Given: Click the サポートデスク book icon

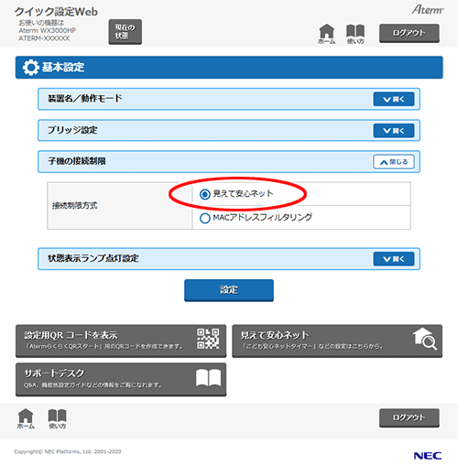Looking at the screenshot, I should pyautogui.click(x=208, y=378).
